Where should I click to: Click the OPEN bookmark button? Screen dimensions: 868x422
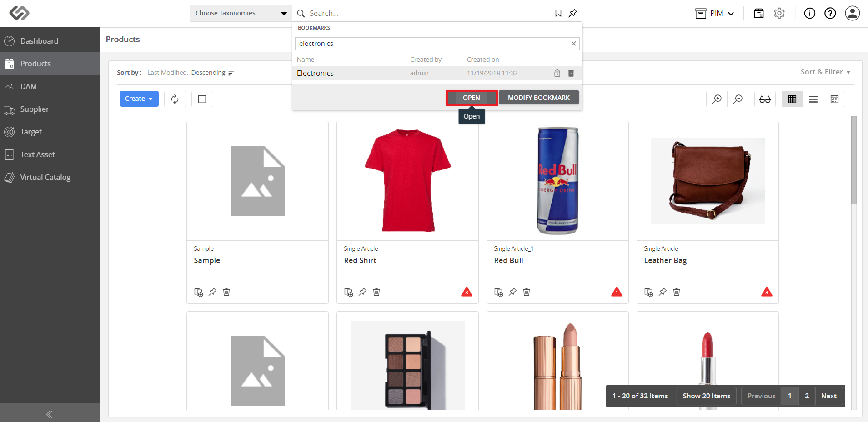pyautogui.click(x=472, y=98)
